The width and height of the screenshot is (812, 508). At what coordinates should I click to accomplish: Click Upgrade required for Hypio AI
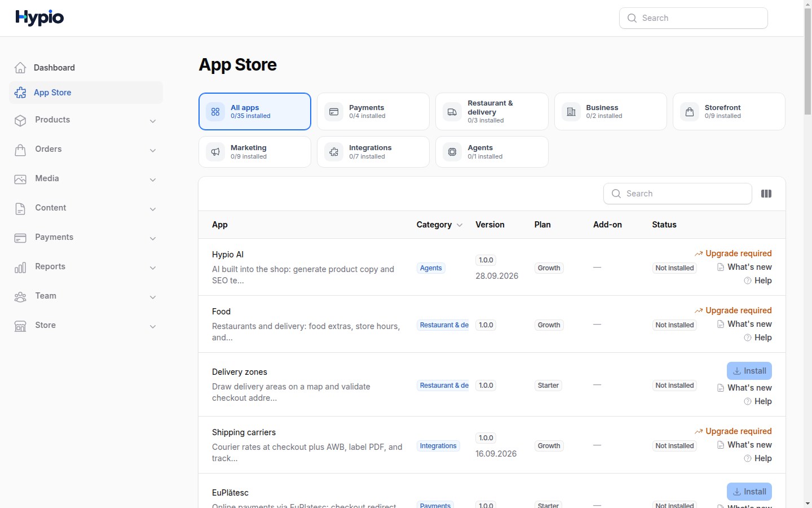733,253
